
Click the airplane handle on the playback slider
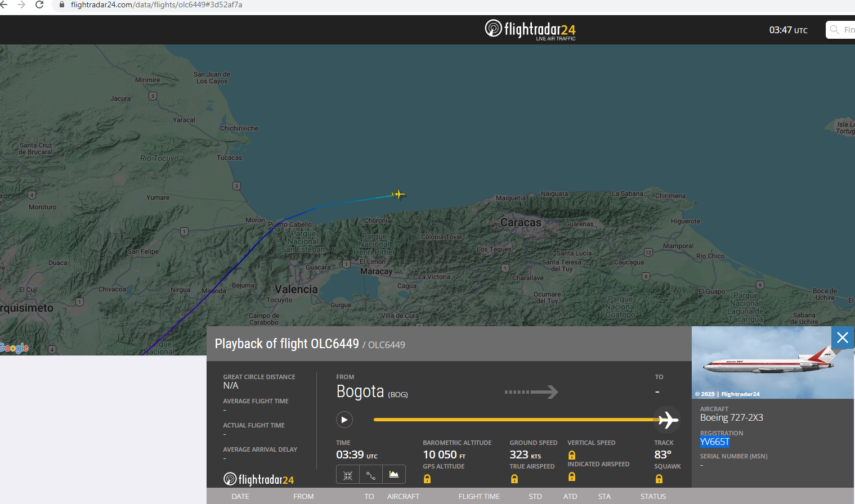click(x=668, y=420)
